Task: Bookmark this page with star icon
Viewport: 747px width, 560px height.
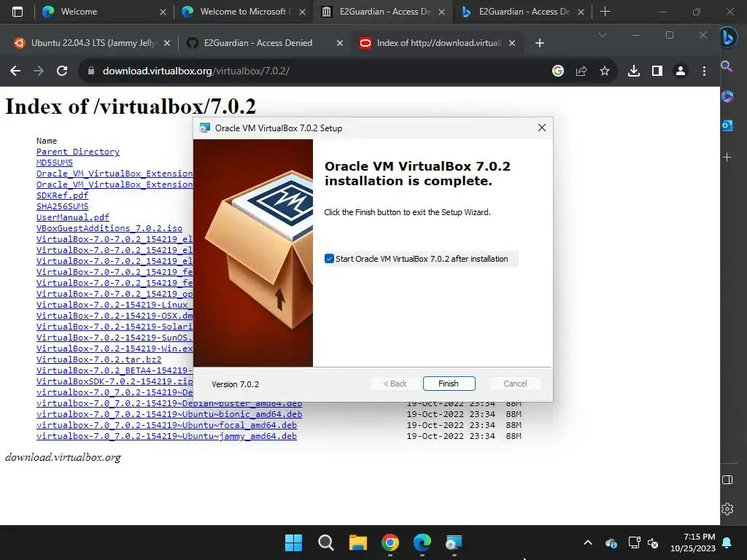Action: pyautogui.click(x=605, y=71)
